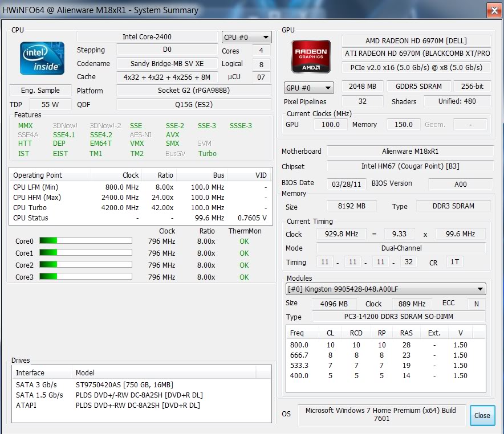Click the Intel inside CPU logo
504x434 pixels.
(x=42, y=59)
